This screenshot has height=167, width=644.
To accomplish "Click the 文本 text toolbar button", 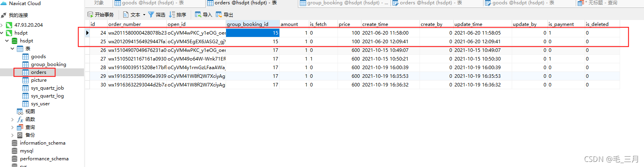I will click(x=132, y=15).
